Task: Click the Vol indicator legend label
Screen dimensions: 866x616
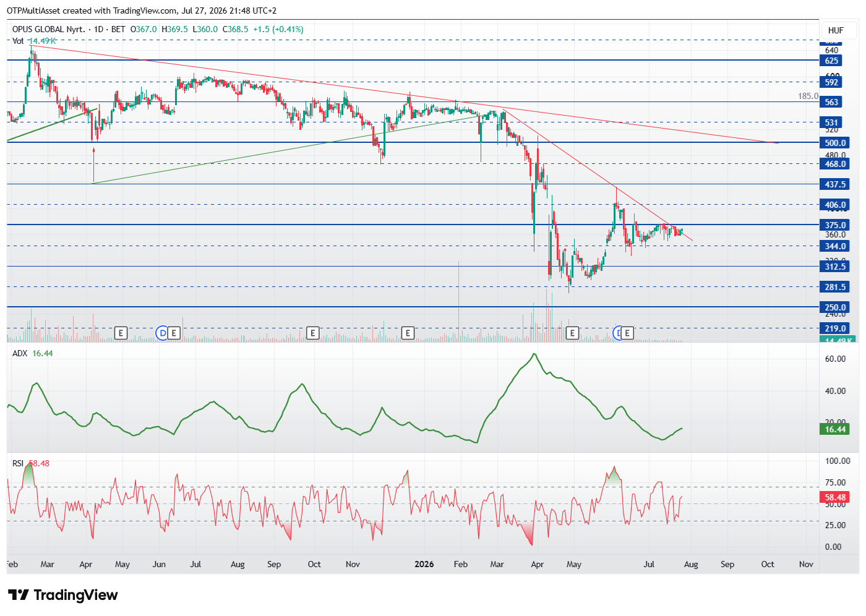Action: [18, 41]
